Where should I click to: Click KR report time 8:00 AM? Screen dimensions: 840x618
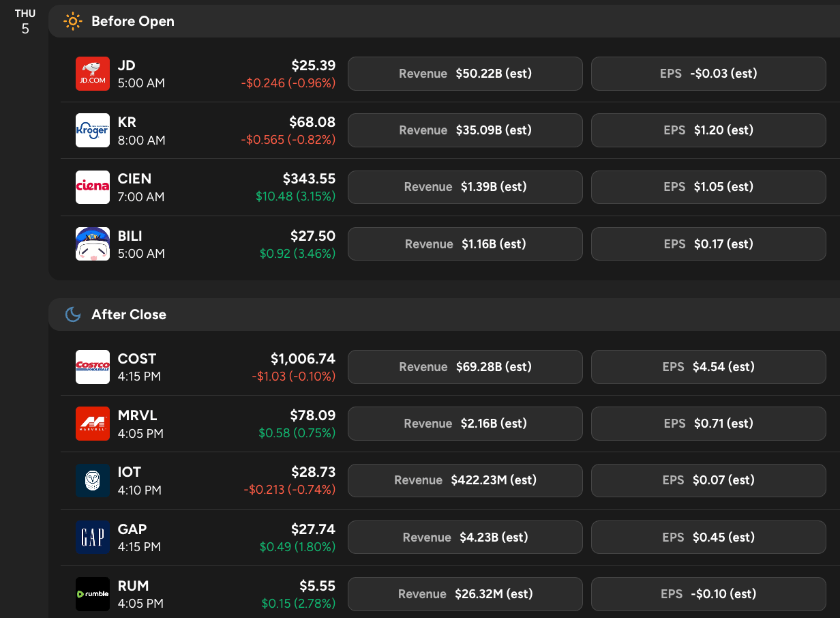pyautogui.click(x=141, y=140)
